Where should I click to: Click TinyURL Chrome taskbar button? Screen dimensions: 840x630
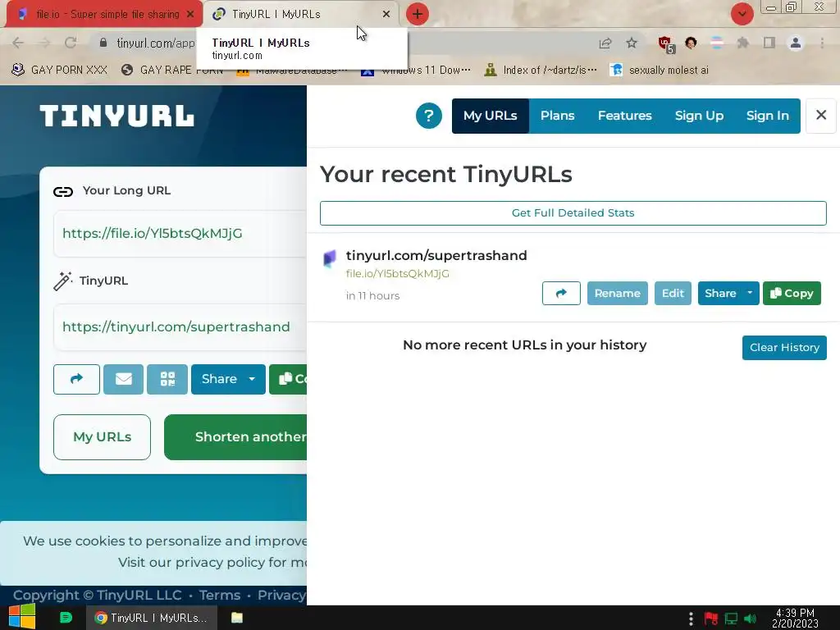point(152,618)
